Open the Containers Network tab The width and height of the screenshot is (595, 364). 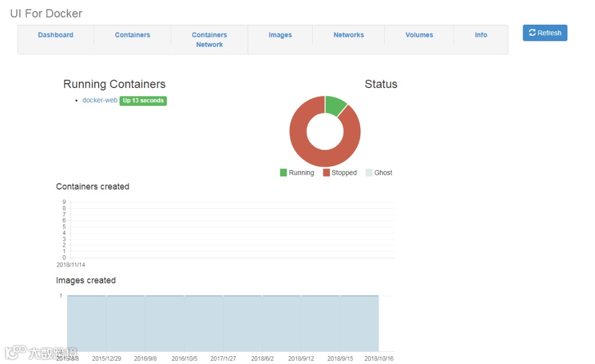(x=209, y=40)
